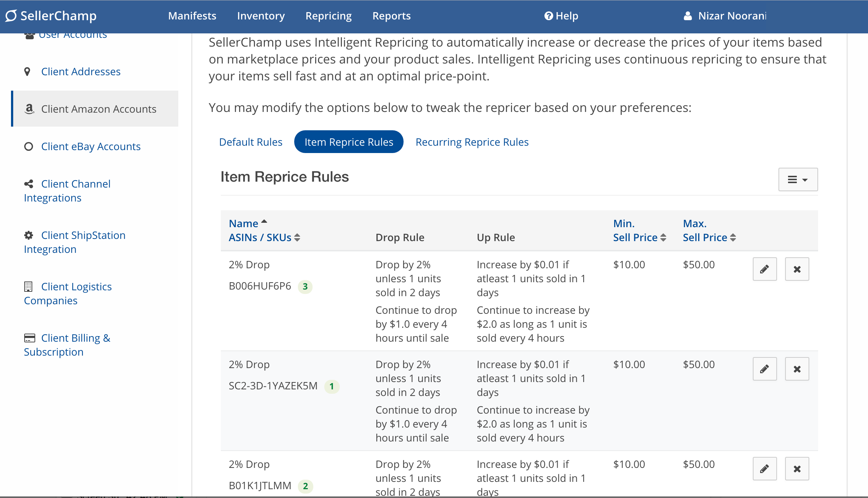This screenshot has width=868, height=498.
Task: Delete the B01K1JTLMM reprice rule
Action: (797, 469)
